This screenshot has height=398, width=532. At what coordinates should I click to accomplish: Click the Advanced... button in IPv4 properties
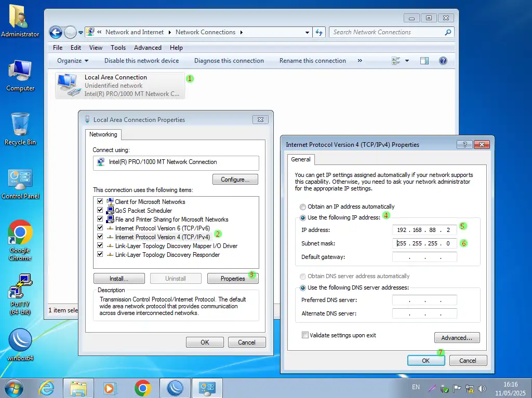click(457, 338)
